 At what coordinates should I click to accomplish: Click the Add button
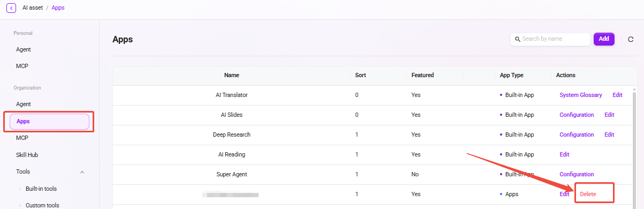pyautogui.click(x=604, y=39)
